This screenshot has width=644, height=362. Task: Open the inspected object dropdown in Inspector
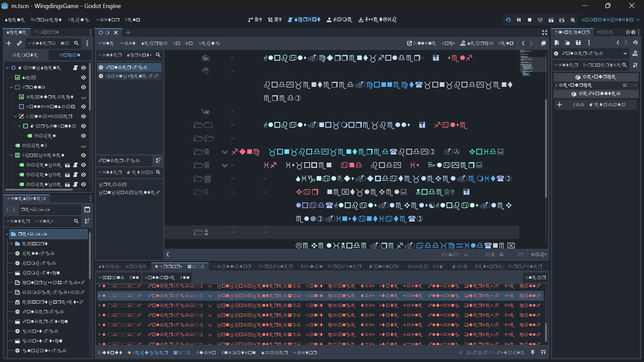pyautogui.click(x=591, y=53)
